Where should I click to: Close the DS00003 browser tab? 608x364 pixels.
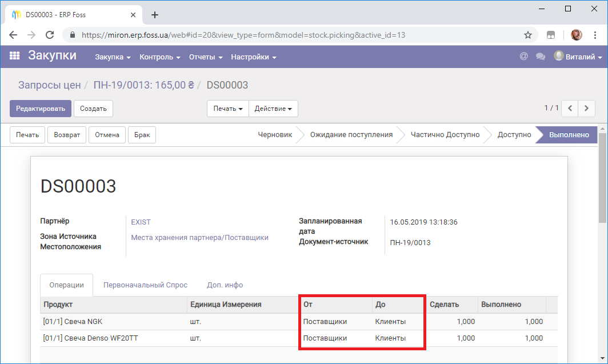(x=133, y=15)
